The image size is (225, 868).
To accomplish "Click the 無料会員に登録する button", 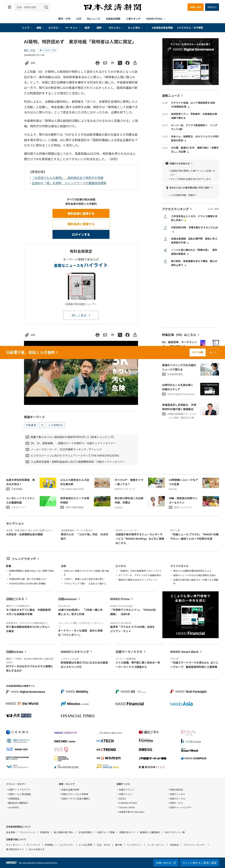I will coord(81,224).
